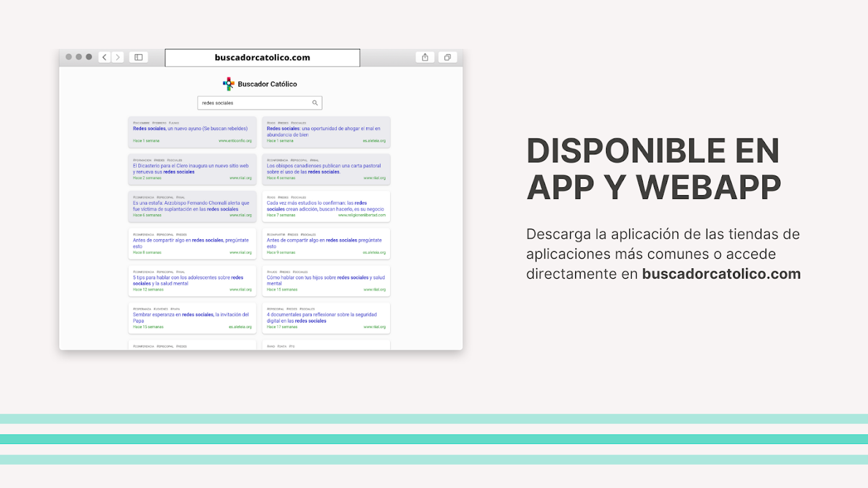This screenshot has width=868, height=488.
Task: Select the #JOVENES tag
Action: pos(161,309)
